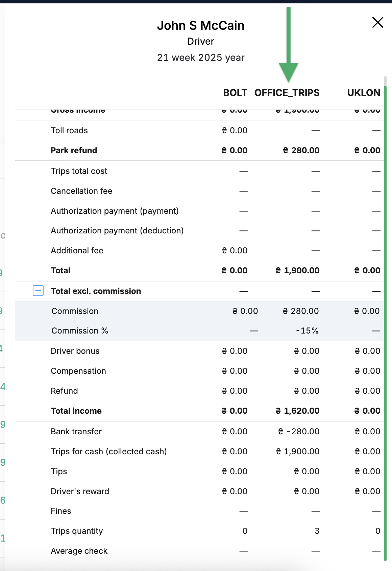Select the Commission % row label
This screenshot has height=571, width=392.
tap(80, 331)
